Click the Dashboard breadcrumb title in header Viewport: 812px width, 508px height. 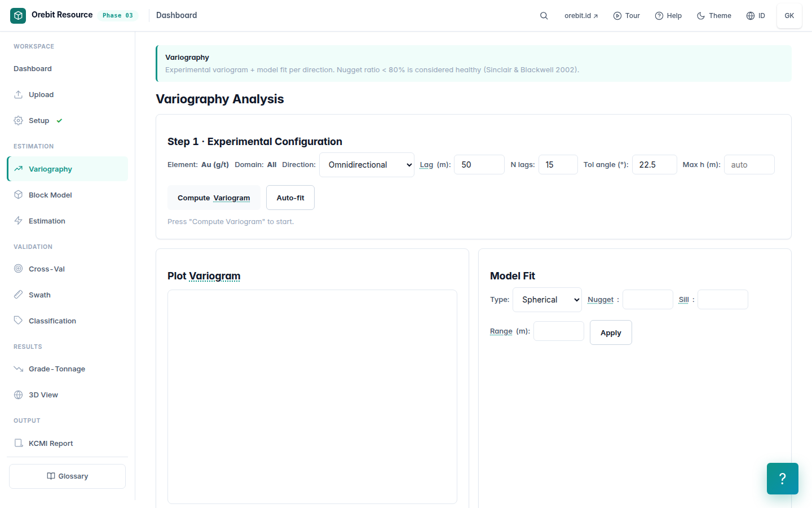176,15
